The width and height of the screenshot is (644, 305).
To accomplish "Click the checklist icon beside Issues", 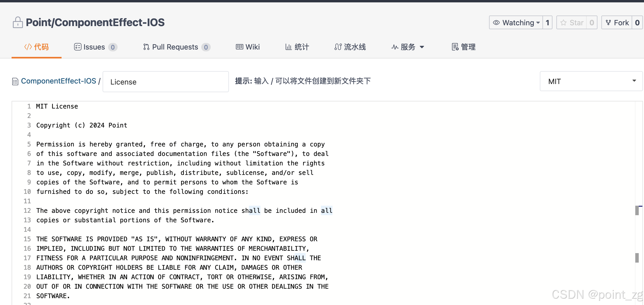I will 78,47.
